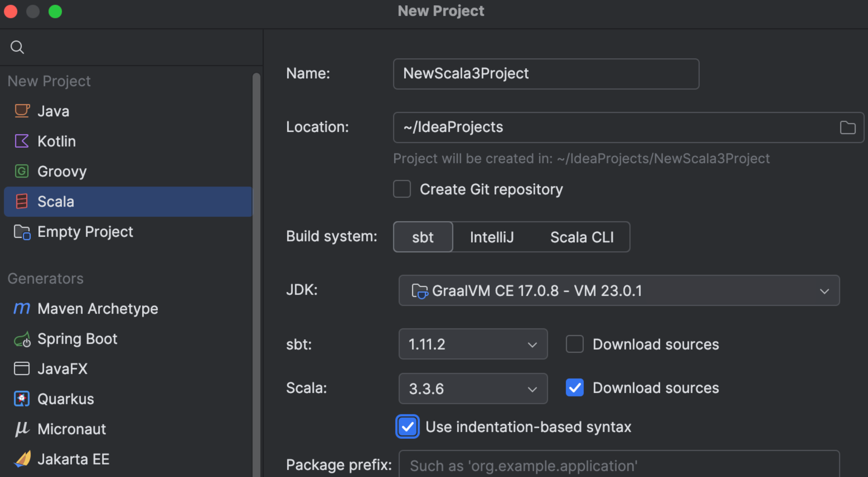Open the Scala version 3.3.6 dropdown
Viewport: 868px width, 477px height.
[472, 388]
